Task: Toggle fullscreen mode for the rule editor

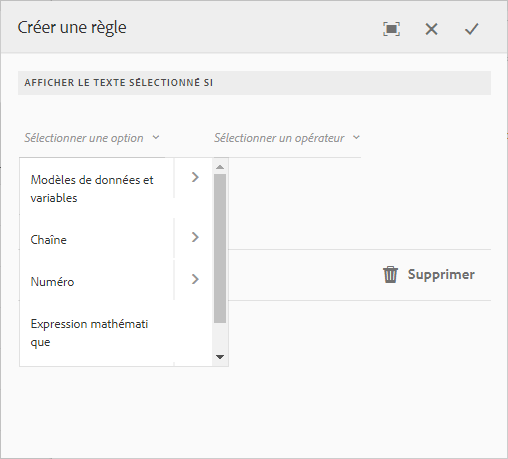Action: (x=391, y=29)
